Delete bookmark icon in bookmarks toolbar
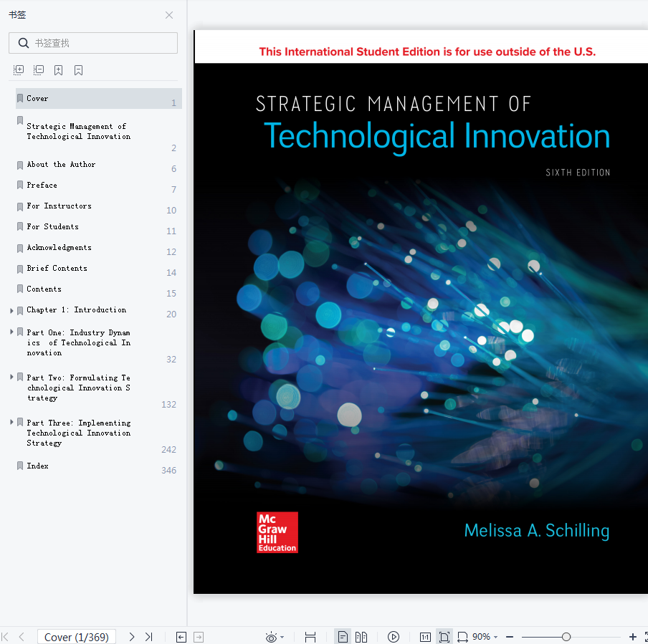The width and height of the screenshot is (648, 644). (x=78, y=70)
